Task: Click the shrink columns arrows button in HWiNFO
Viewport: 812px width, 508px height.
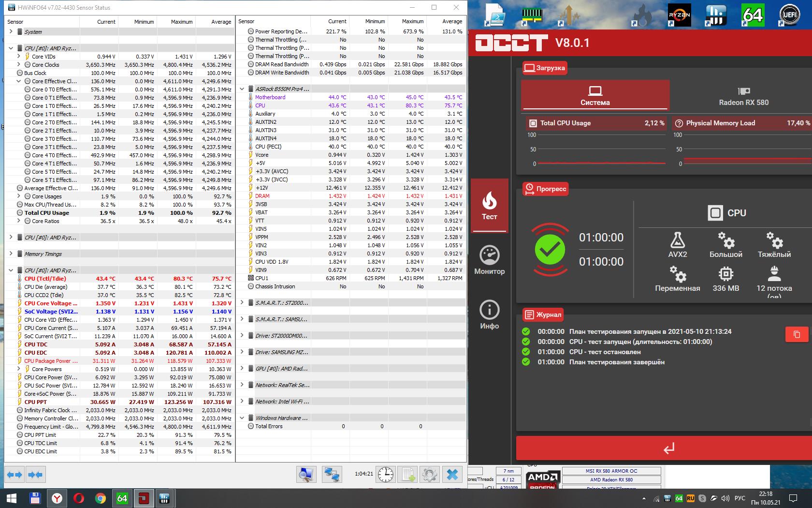Action: 35,475
